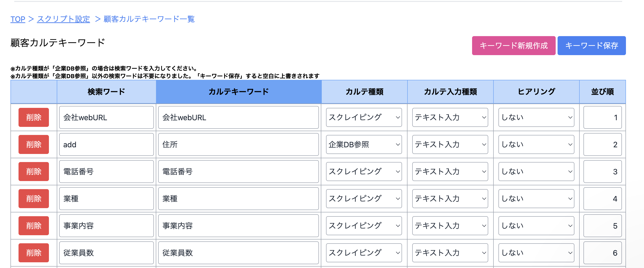This screenshot has height=268, width=644.
Task: Open the TOP breadcrumb link
Action: (18, 19)
